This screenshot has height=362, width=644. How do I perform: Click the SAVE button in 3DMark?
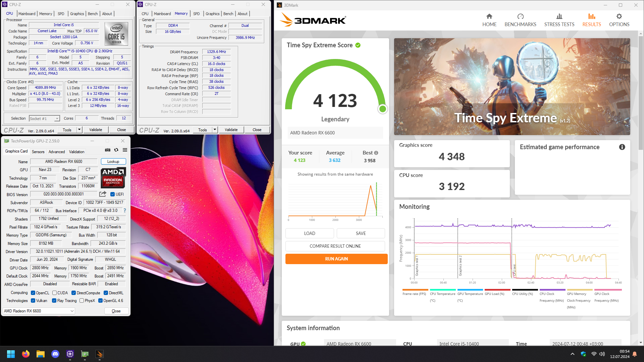(x=361, y=233)
